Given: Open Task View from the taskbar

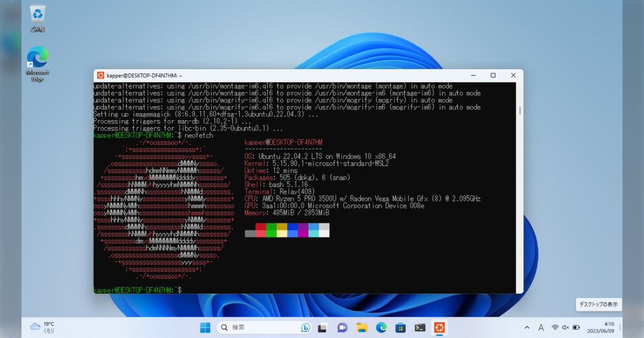Looking at the screenshot, I should point(323,327).
